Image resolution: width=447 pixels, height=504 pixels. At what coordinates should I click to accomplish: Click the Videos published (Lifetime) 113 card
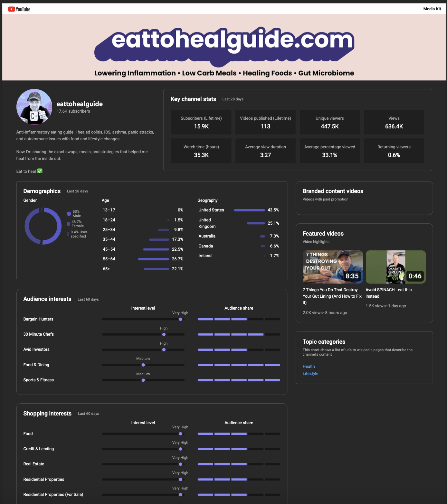pos(265,122)
